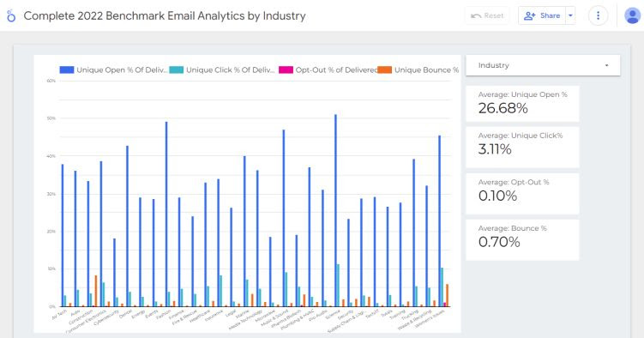Click the Average: Opt-Out % scorecard
Image resolution: width=644 pixels, height=338 pixels.
click(522, 193)
